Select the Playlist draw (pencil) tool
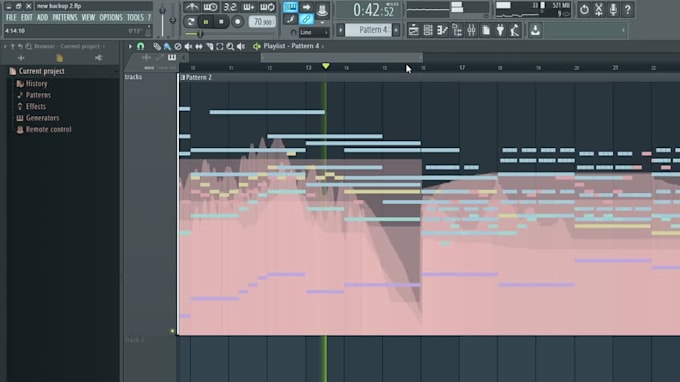The width and height of the screenshot is (680, 382). click(157, 46)
